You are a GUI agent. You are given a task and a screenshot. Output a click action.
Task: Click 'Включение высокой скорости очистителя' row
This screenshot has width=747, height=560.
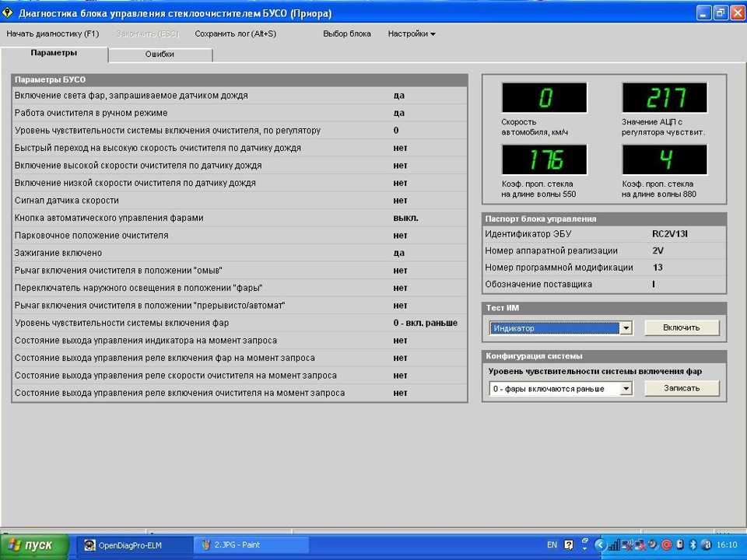tap(239, 166)
